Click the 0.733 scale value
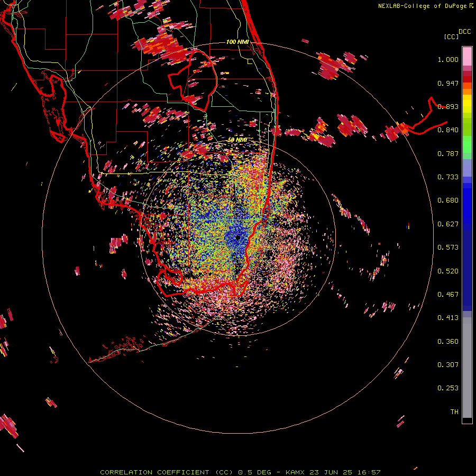476x476 pixels. [x=448, y=177]
